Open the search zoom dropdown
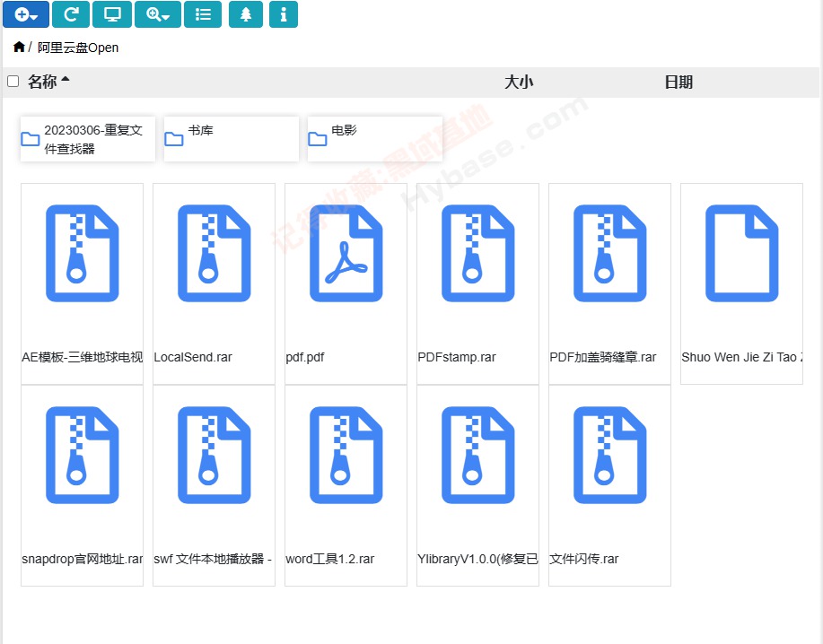This screenshot has width=823, height=644. [158, 14]
